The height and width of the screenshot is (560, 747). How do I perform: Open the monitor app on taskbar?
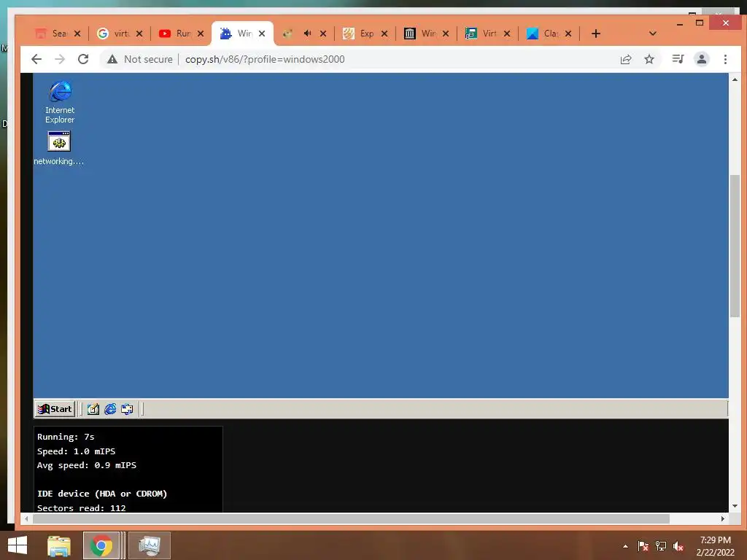tap(149, 545)
